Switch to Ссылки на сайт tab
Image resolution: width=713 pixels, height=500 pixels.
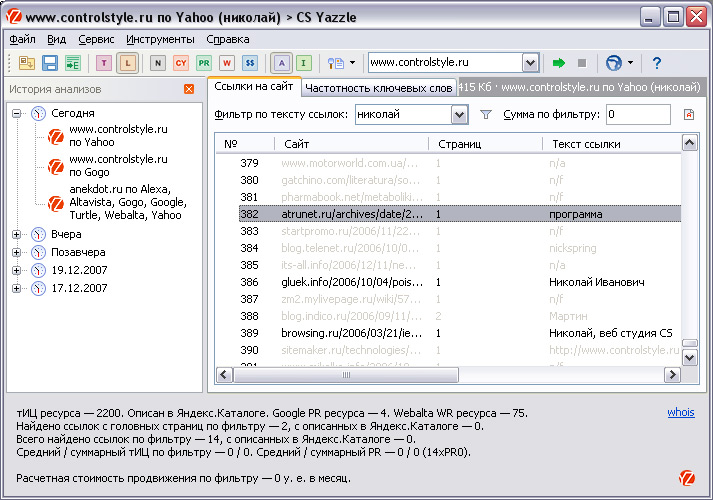click(x=254, y=86)
